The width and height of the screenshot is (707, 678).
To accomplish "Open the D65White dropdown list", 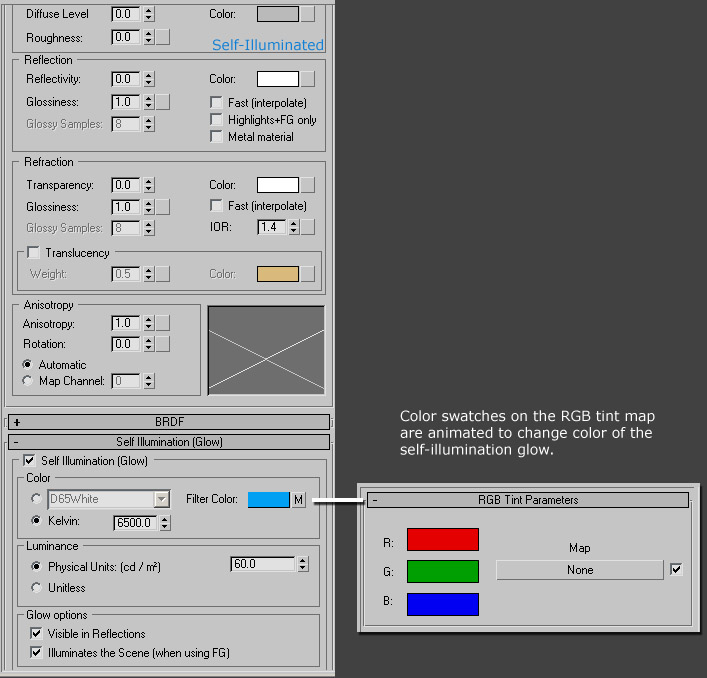I will coord(161,499).
